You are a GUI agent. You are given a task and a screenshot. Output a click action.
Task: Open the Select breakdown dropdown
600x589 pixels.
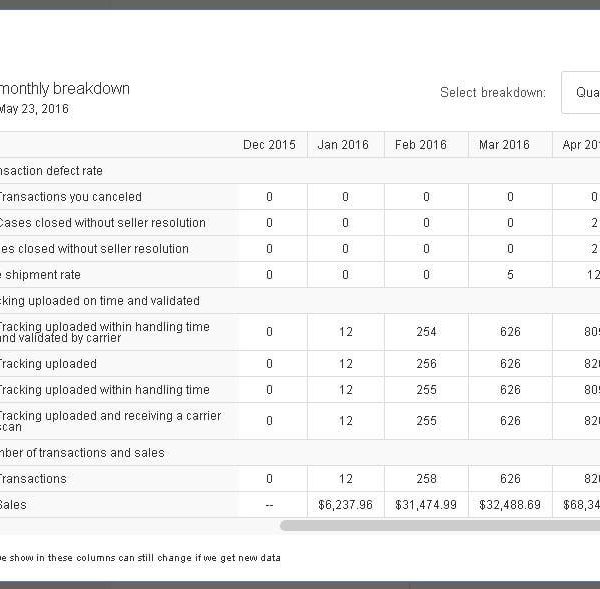(581, 92)
